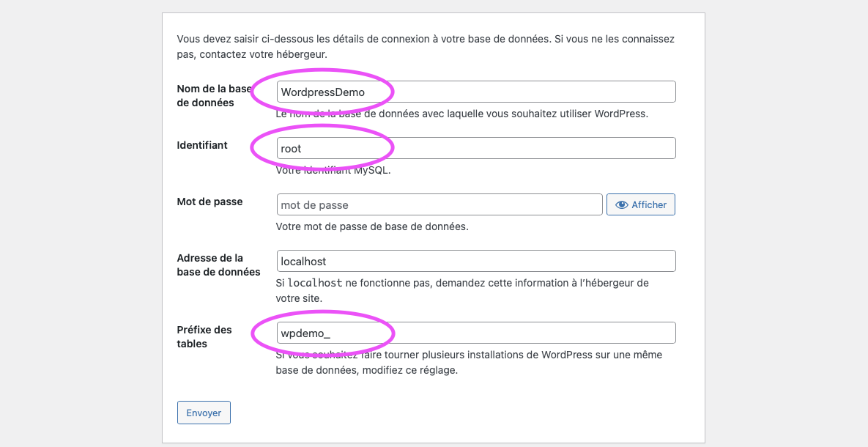The height and width of the screenshot is (447, 868).
Task: Click the Identifiant field containing root
Action: (x=476, y=148)
